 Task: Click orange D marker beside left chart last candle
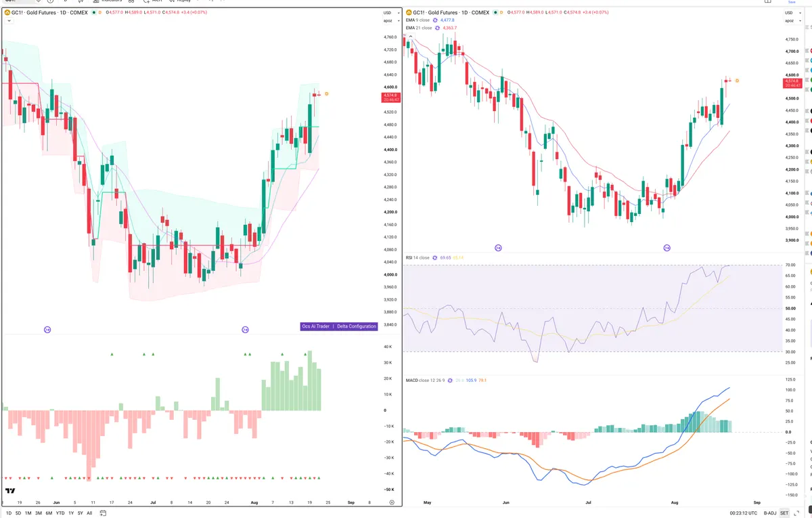[x=327, y=93]
